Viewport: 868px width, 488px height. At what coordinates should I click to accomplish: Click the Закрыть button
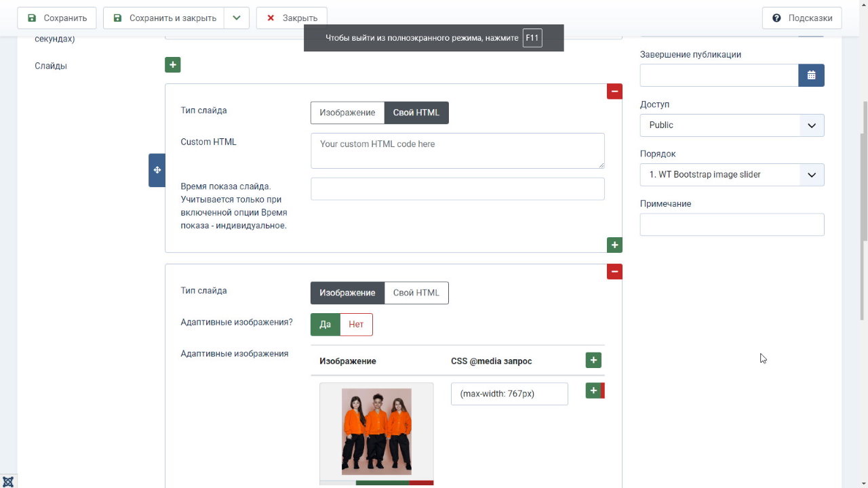tap(292, 18)
